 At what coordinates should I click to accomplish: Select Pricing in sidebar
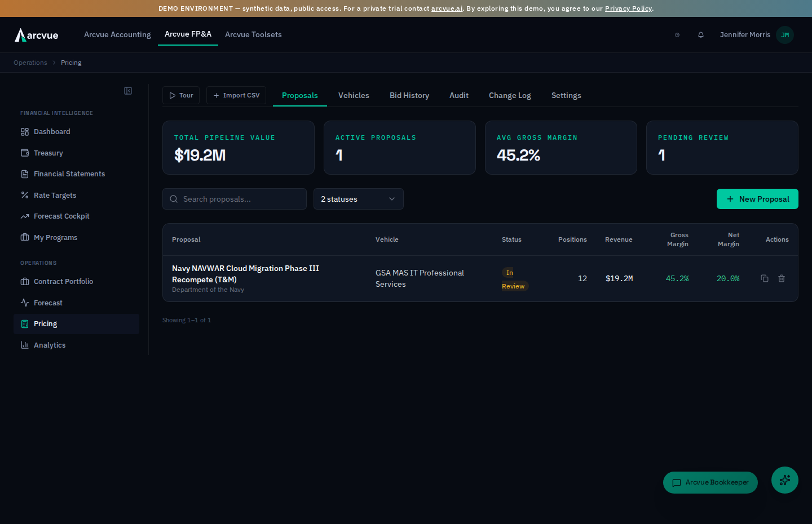76,324
